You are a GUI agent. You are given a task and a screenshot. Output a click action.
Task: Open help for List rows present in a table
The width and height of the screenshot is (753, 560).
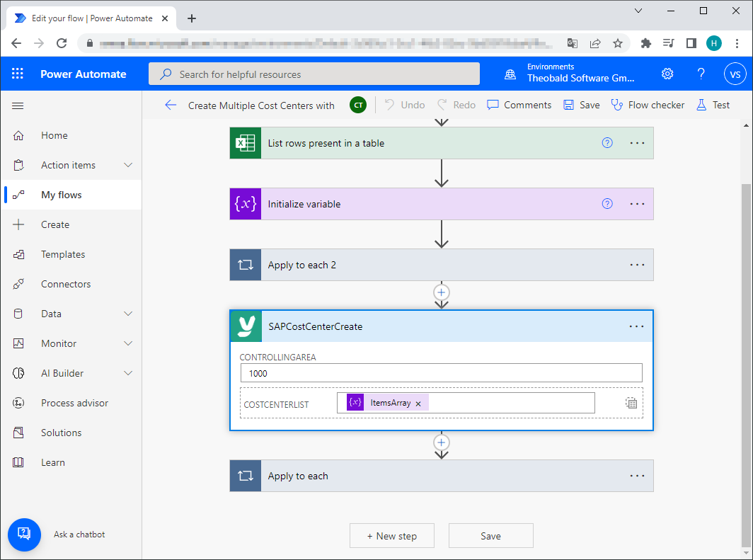pyautogui.click(x=607, y=142)
